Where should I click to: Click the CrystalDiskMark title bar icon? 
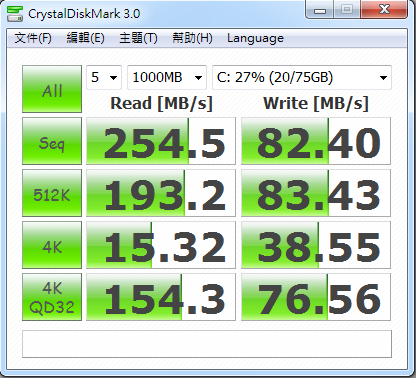(x=15, y=14)
